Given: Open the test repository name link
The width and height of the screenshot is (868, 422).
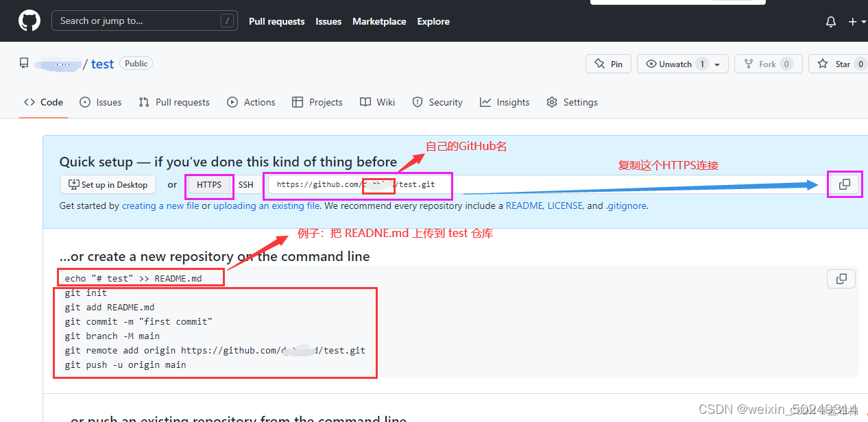Looking at the screenshot, I should 102,64.
